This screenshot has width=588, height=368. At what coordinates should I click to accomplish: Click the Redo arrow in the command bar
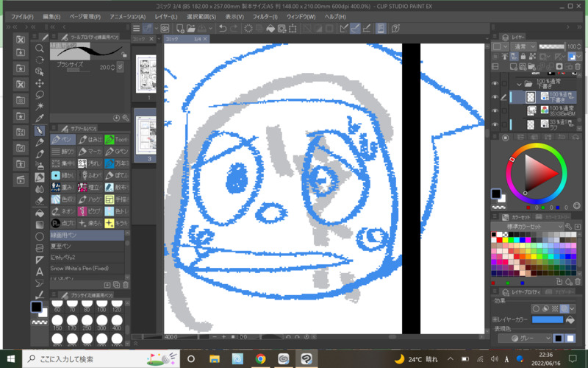[x=234, y=28]
